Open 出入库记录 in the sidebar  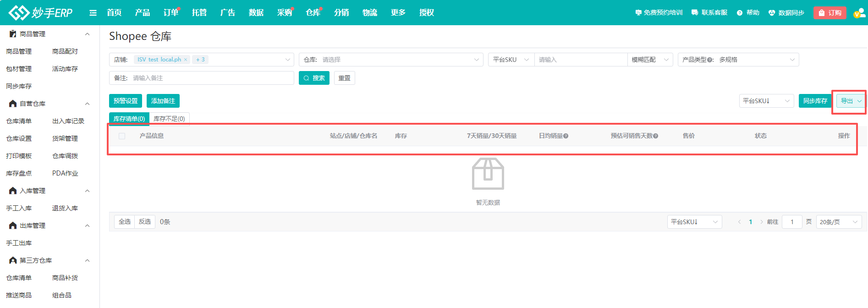coord(68,121)
